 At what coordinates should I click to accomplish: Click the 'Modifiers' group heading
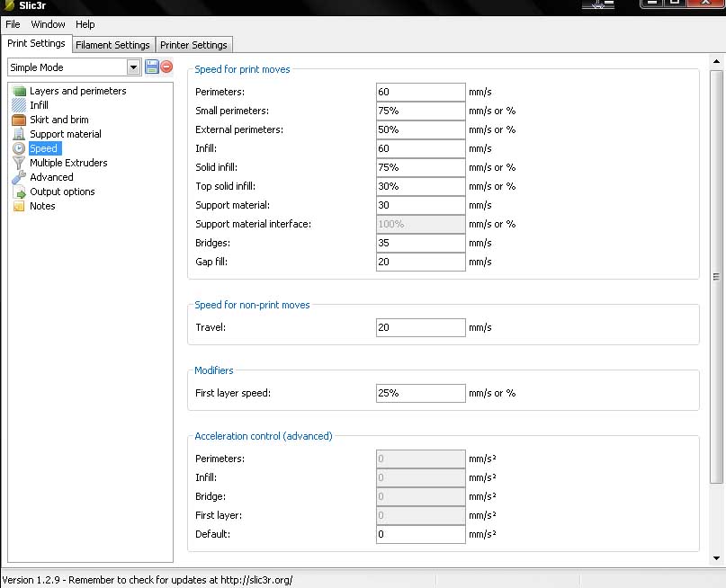point(214,370)
